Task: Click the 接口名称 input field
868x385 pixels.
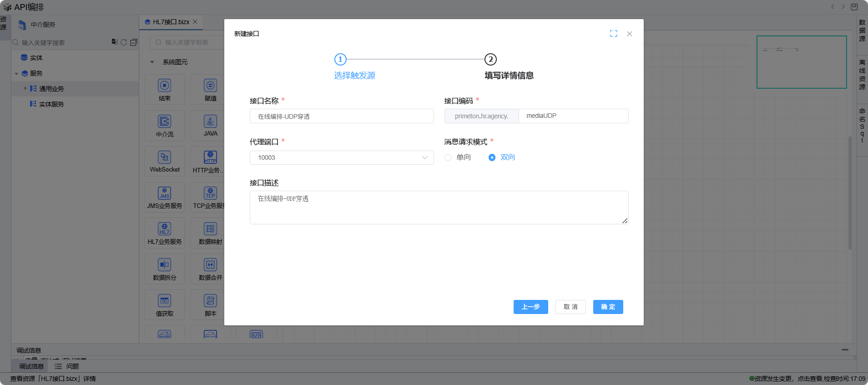Action: [341, 116]
